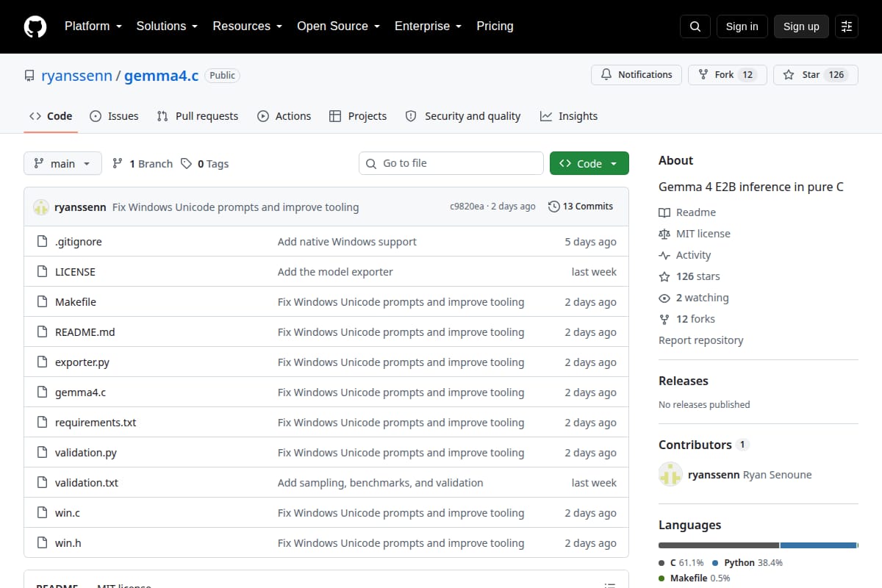882x588 pixels.
Task: Open ryanssenn contributor avatar in sidebar
Action: pos(670,474)
